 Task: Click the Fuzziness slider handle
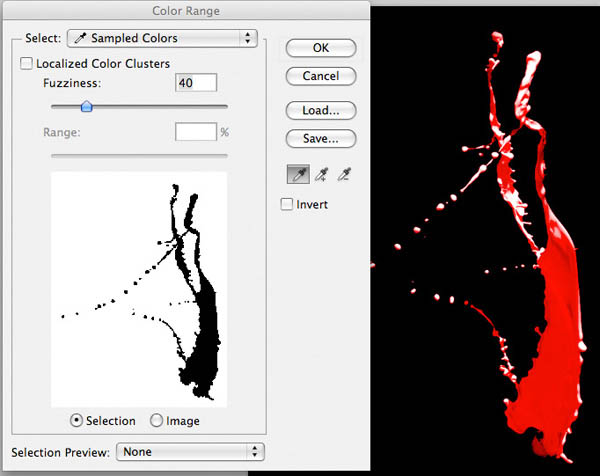(x=86, y=106)
